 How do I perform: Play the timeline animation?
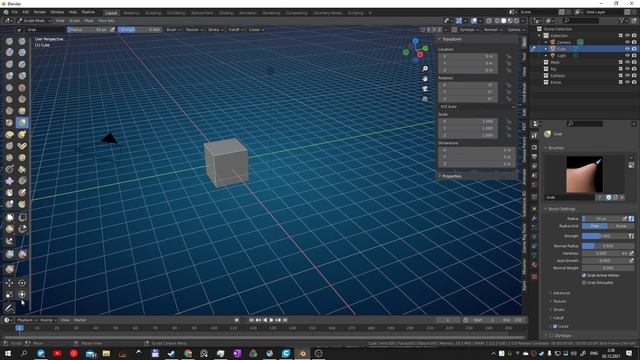pos(271,320)
